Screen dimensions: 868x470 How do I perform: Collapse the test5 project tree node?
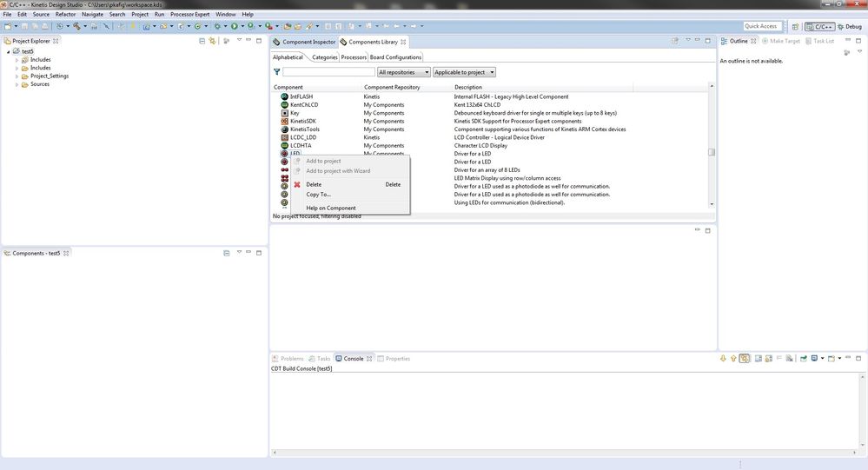9,51
